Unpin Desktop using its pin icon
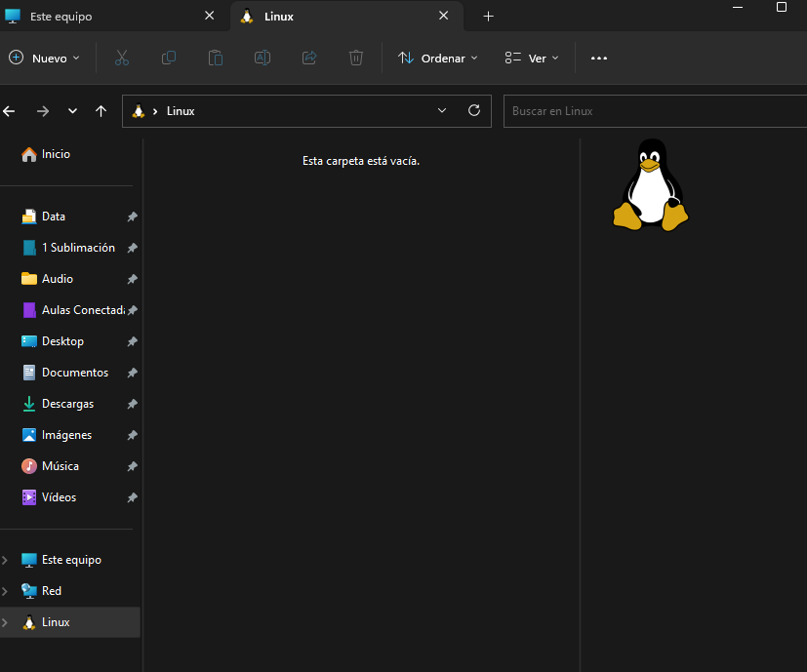Viewport: 807px width, 672px height. [133, 341]
